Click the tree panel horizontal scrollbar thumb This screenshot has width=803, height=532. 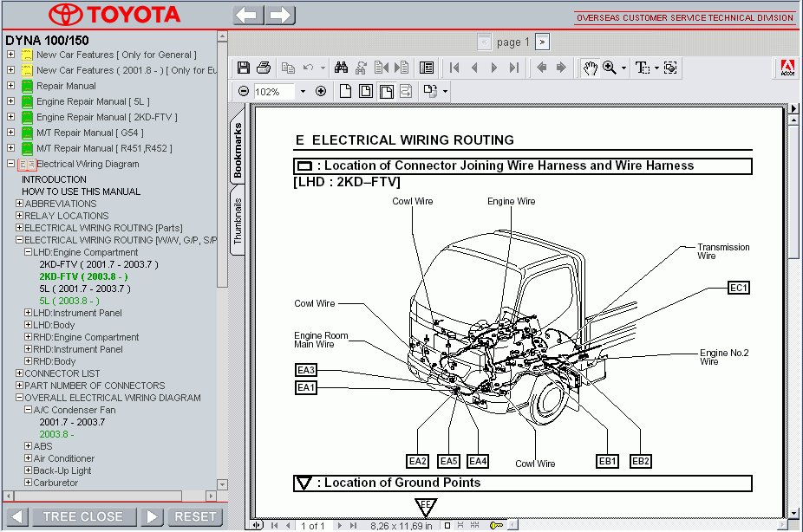click(x=98, y=496)
